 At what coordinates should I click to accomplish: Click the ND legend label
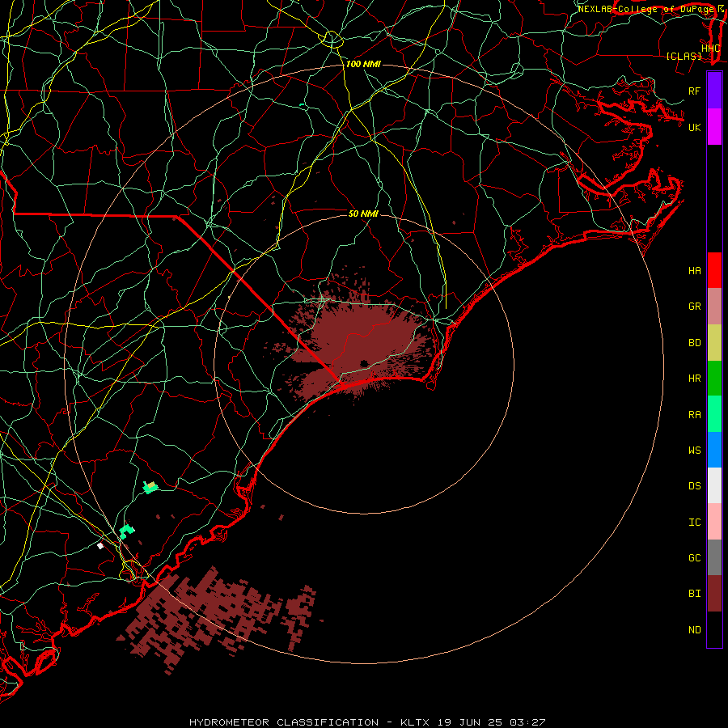pos(694,630)
